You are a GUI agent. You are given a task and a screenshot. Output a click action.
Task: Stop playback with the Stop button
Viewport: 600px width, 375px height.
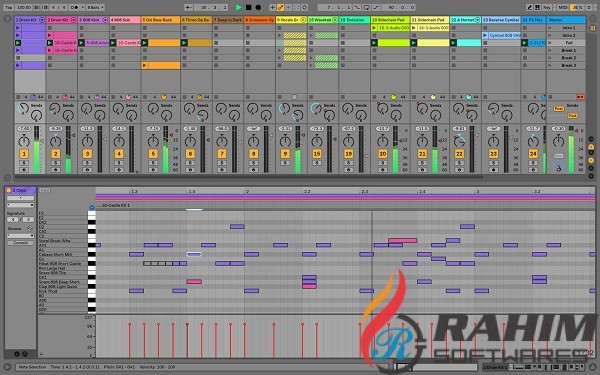pos(248,7)
